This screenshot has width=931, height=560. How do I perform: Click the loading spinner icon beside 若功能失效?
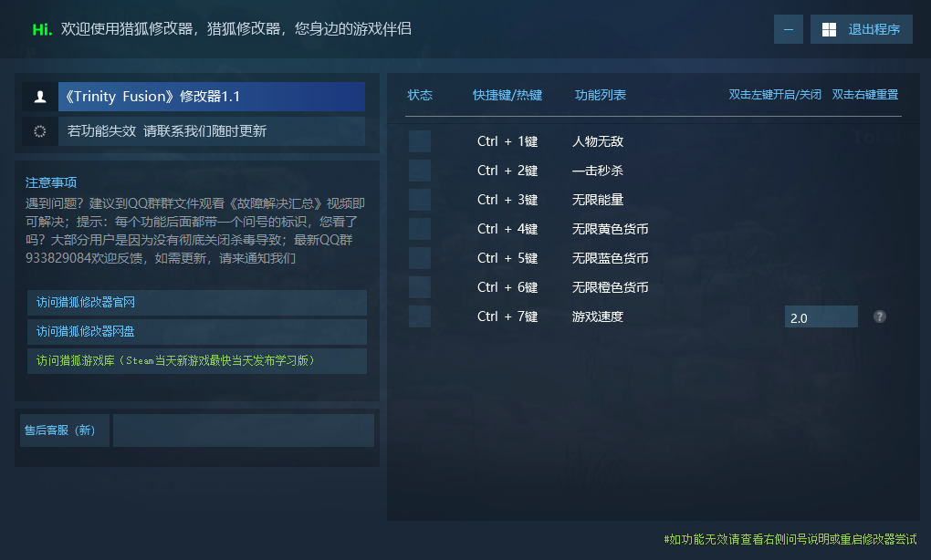tap(40, 131)
